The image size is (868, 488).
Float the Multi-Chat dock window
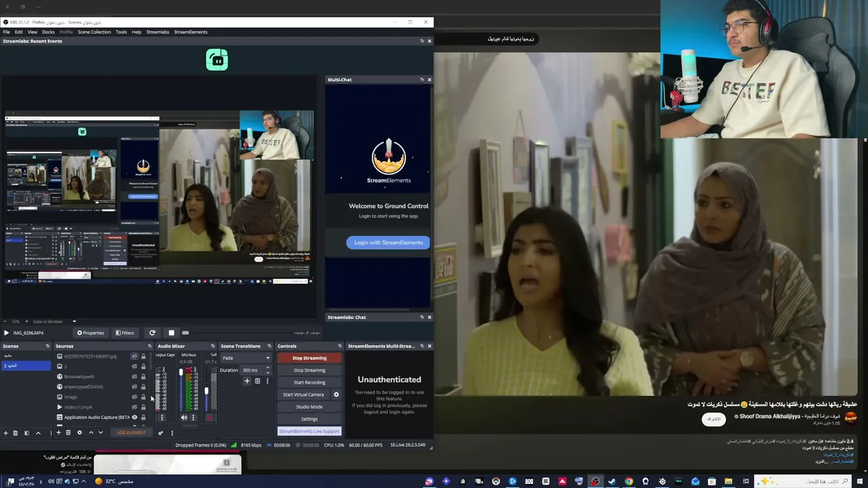coord(422,79)
